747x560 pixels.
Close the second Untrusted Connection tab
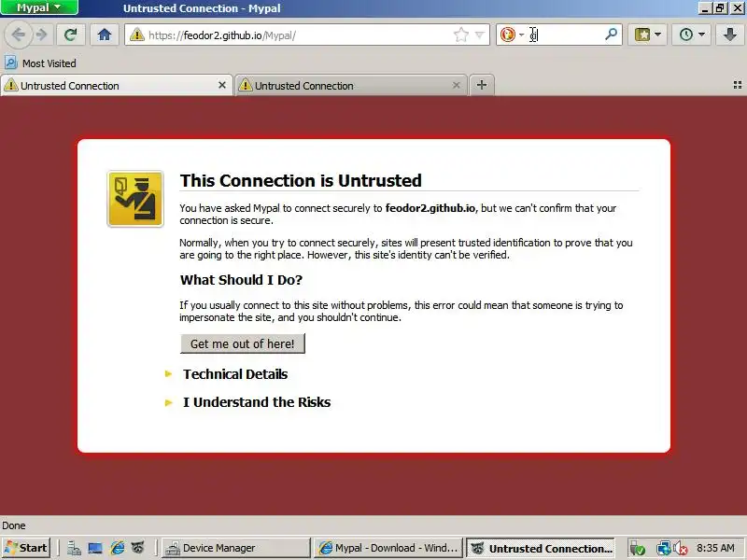(456, 85)
